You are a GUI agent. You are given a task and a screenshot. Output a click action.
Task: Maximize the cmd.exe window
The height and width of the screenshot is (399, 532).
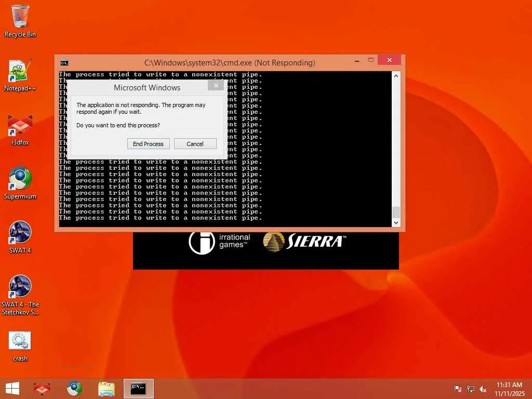coord(371,60)
